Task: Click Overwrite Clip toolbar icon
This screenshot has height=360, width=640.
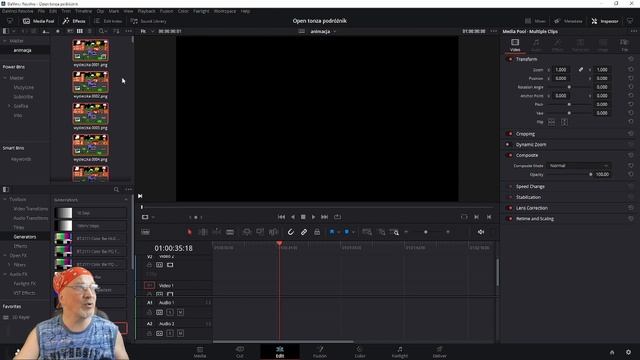Action: coord(260,232)
